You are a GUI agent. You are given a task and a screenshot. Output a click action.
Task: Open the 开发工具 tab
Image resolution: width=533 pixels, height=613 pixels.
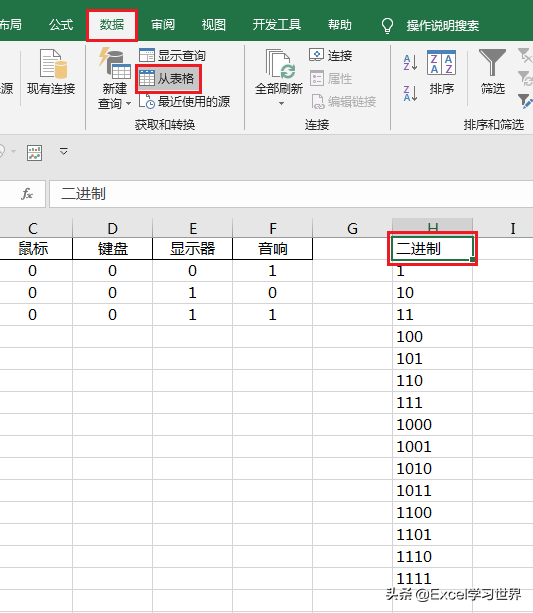277,25
